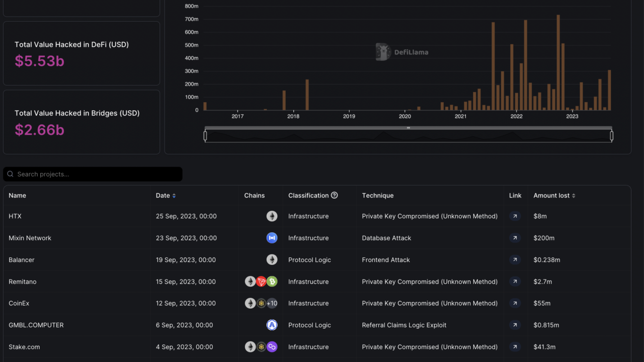644x362 pixels.
Task: Open the CoinEx row link arrow
Action: click(x=515, y=303)
